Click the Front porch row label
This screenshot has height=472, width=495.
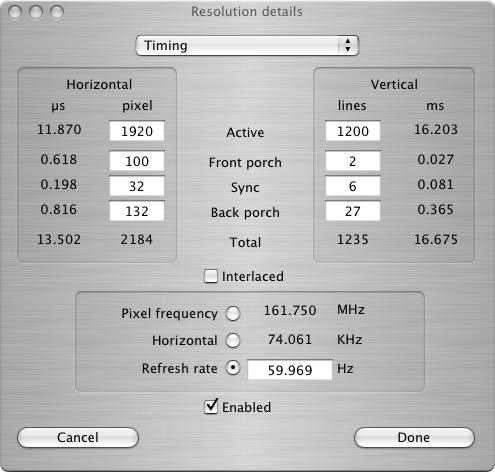(245, 163)
